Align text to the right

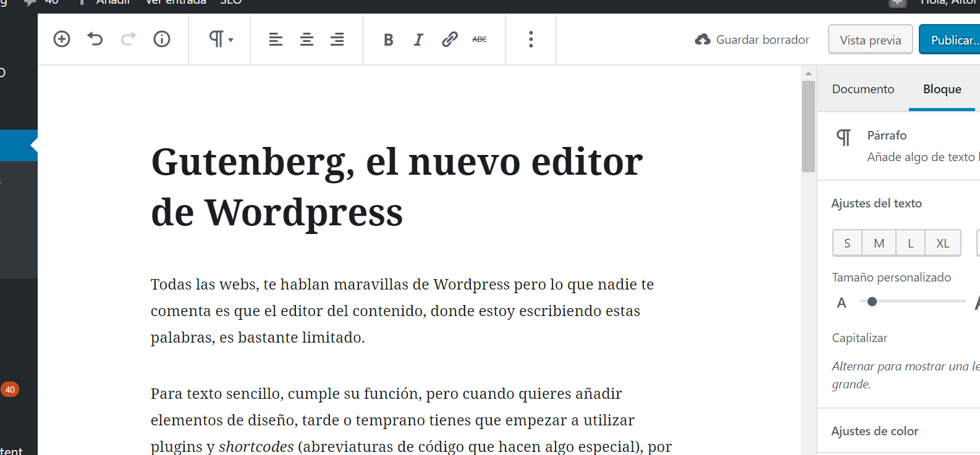click(x=337, y=40)
